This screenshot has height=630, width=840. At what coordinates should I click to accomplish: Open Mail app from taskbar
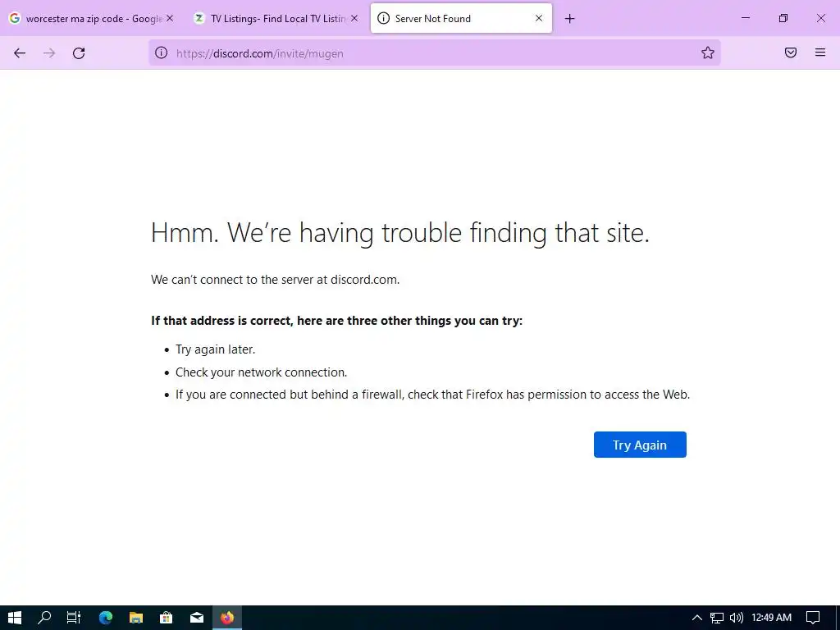pyautogui.click(x=197, y=618)
